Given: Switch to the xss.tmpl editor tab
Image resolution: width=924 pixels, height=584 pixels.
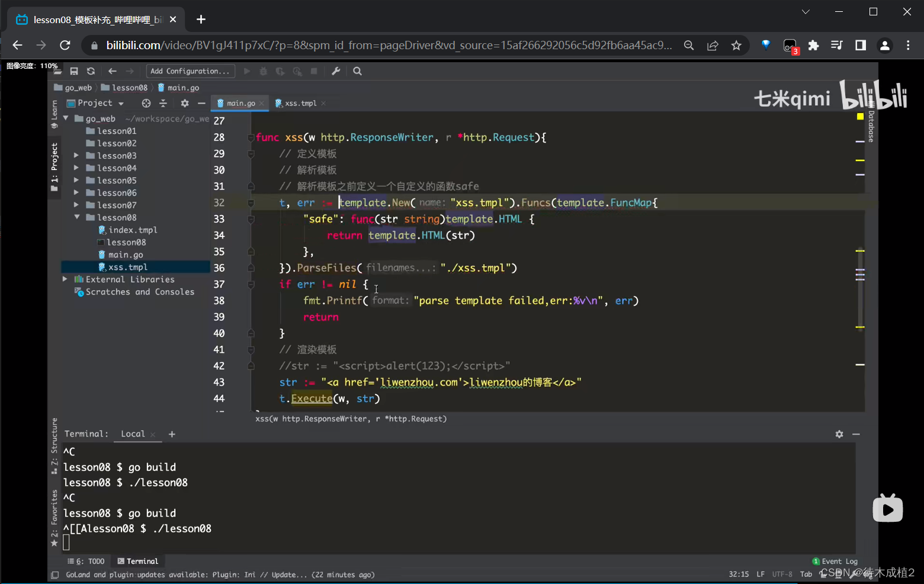Looking at the screenshot, I should (300, 103).
